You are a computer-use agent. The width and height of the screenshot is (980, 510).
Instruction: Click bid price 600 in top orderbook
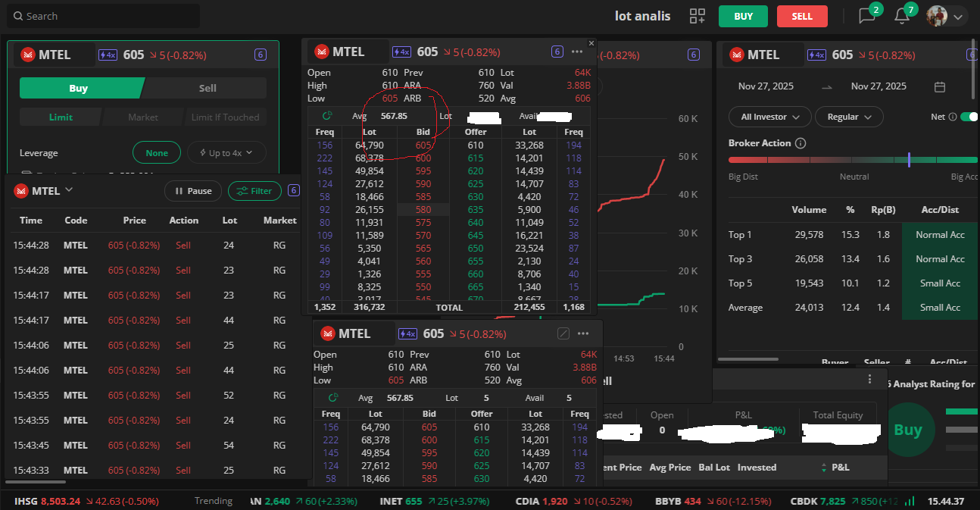pyautogui.click(x=423, y=158)
